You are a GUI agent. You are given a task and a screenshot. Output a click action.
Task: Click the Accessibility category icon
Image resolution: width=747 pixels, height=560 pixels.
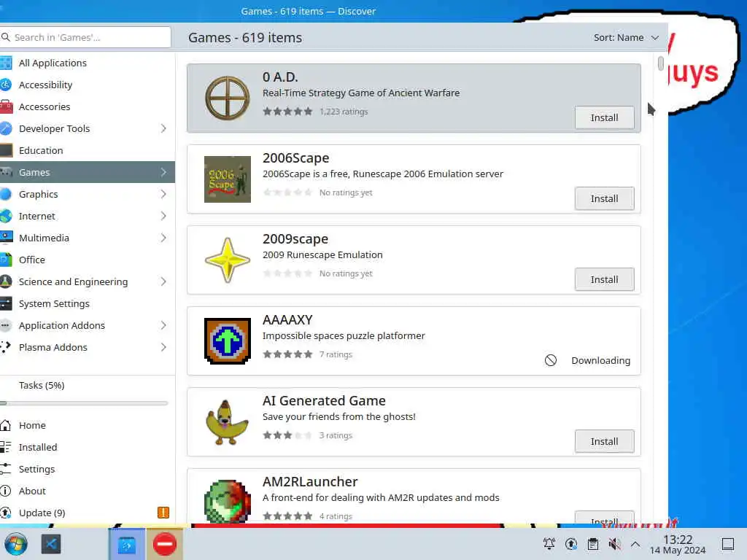[6, 85]
